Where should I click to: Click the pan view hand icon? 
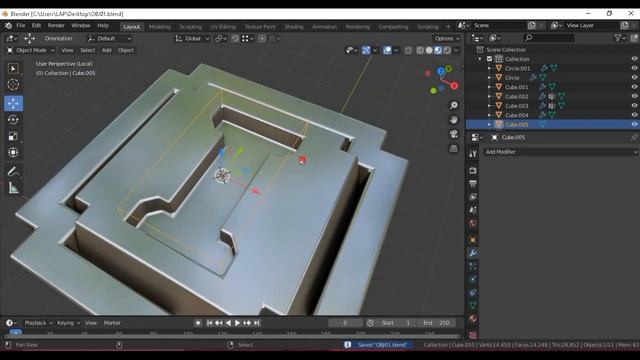(x=453, y=120)
